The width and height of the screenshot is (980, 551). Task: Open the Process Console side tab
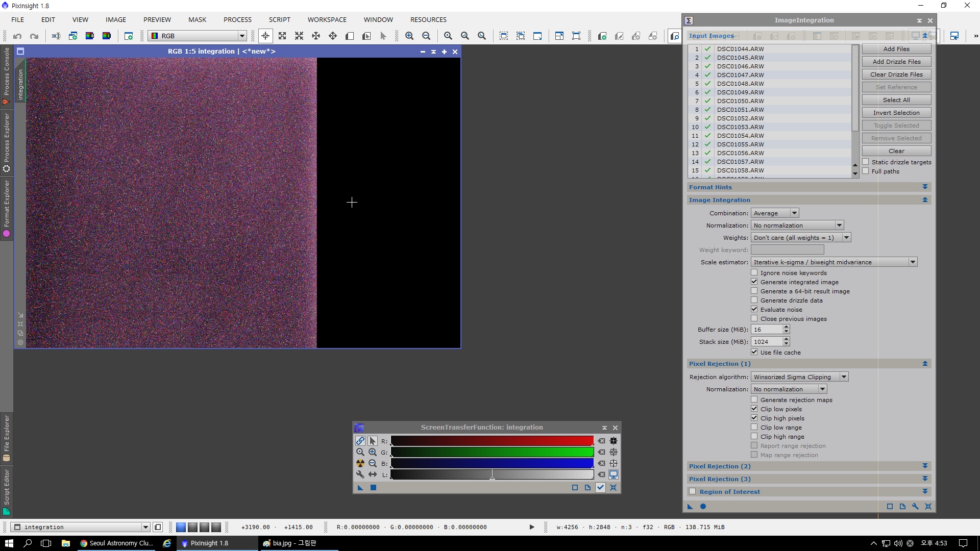pyautogui.click(x=7, y=76)
